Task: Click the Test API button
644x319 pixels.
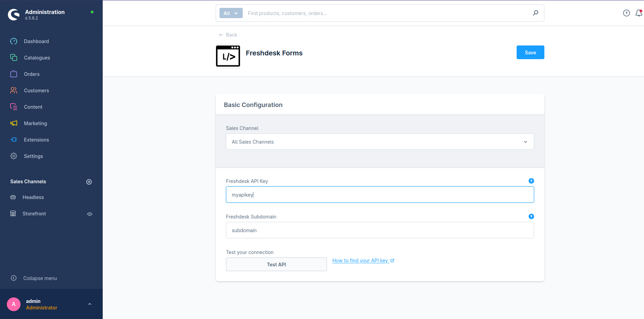Action: 276,264
